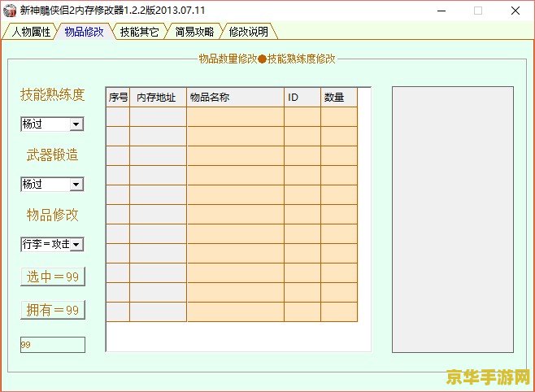Image resolution: width=535 pixels, height=392 pixels.
Task: Click the 武器锻造 label
Action: 53,155
